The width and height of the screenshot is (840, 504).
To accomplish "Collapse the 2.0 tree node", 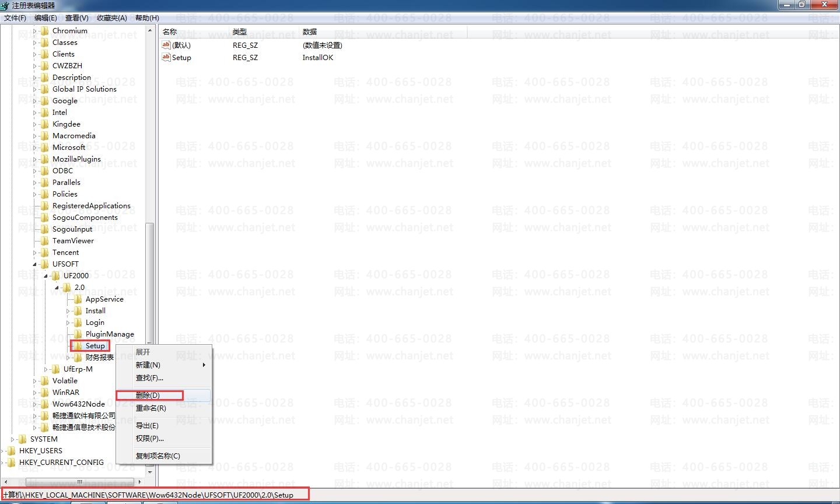I will pyautogui.click(x=57, y=288).
